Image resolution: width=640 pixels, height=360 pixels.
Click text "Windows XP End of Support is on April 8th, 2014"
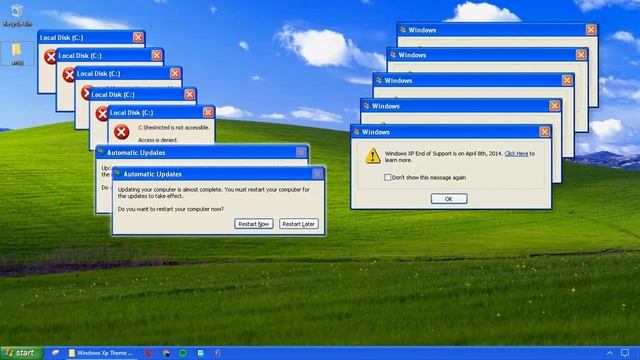tap(443, 153)
